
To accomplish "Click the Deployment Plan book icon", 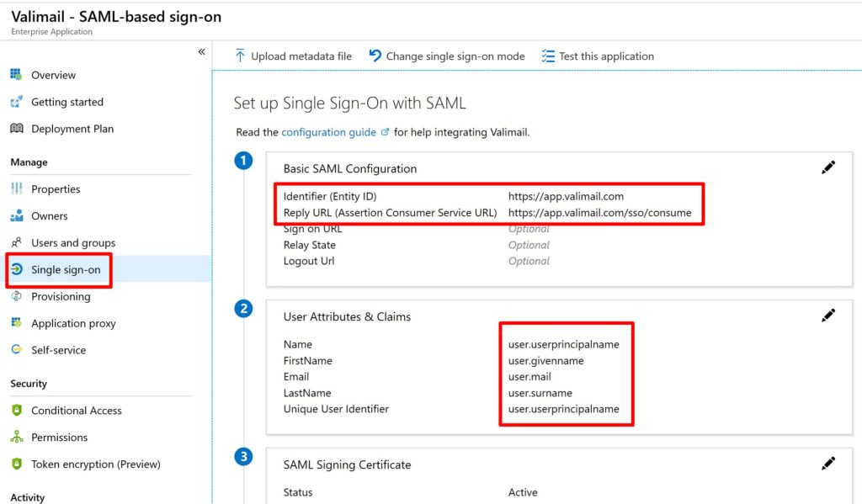I will click(x=16, y=129).
